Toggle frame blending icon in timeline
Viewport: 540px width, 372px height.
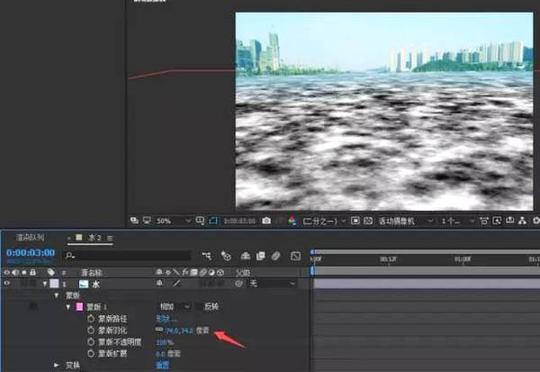[x=261, y=256]
